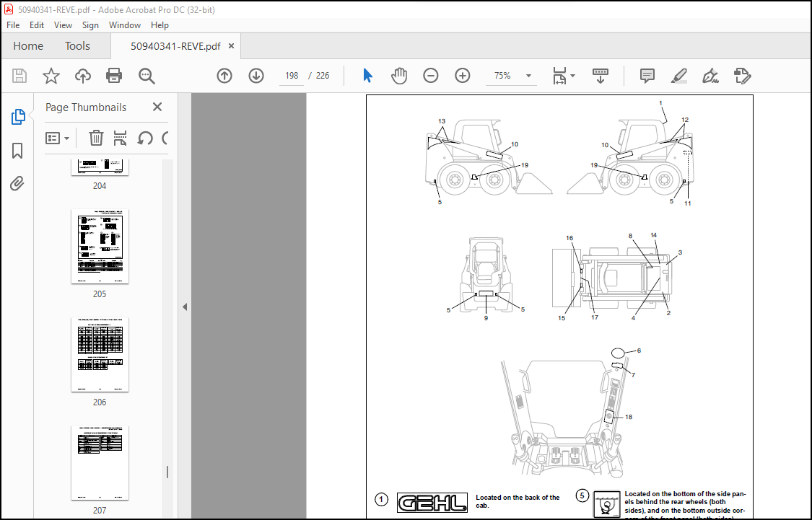Click the edit PDF stamp icon

point(742,76)
